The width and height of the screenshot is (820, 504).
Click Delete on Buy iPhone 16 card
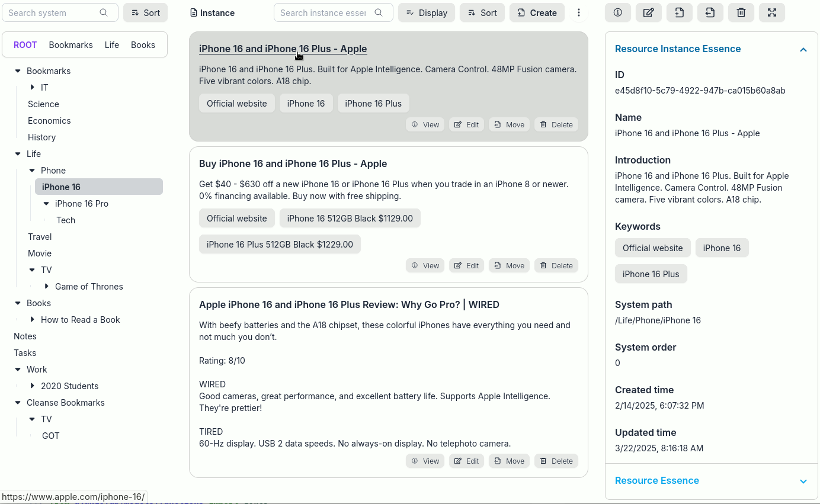click(x=556, y=265)
